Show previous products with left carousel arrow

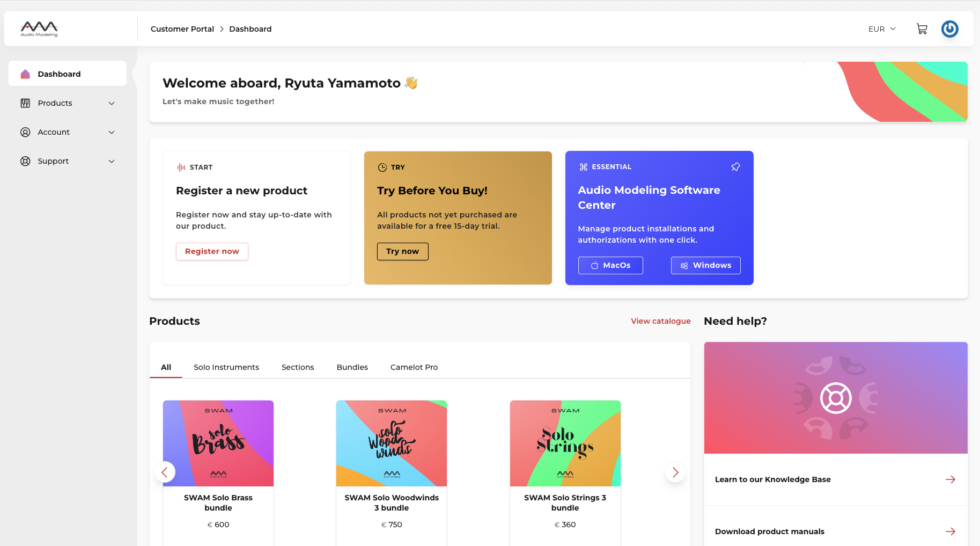pyautogui.click(x=165, y=472)
